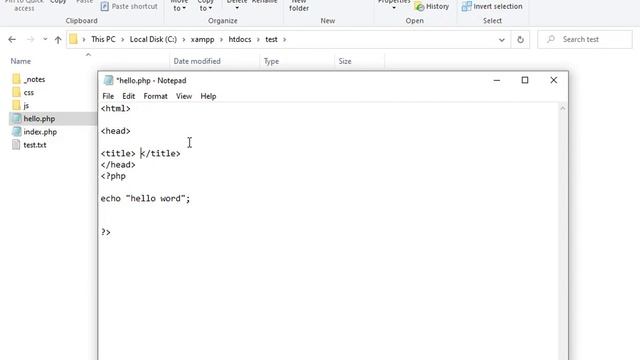The height and width of the screenshot is (360, 640).
Task: Select the _notes folder name
Action: pyautogui.click(x=34, y=80)
